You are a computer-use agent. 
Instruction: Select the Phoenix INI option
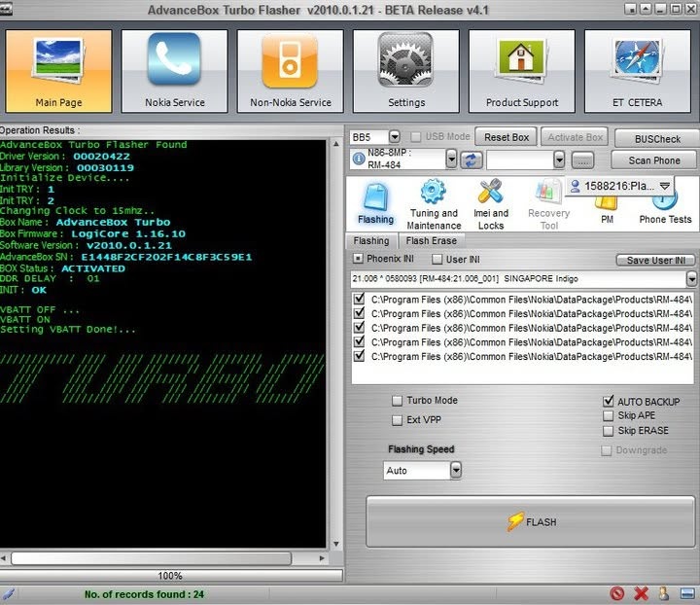[x=358, y=259]
